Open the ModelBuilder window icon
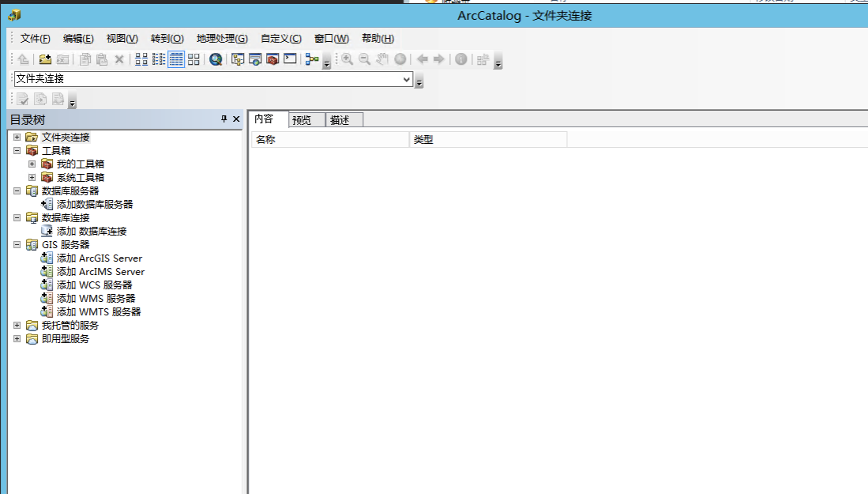 pyautogui.click(x=312, y=59)
